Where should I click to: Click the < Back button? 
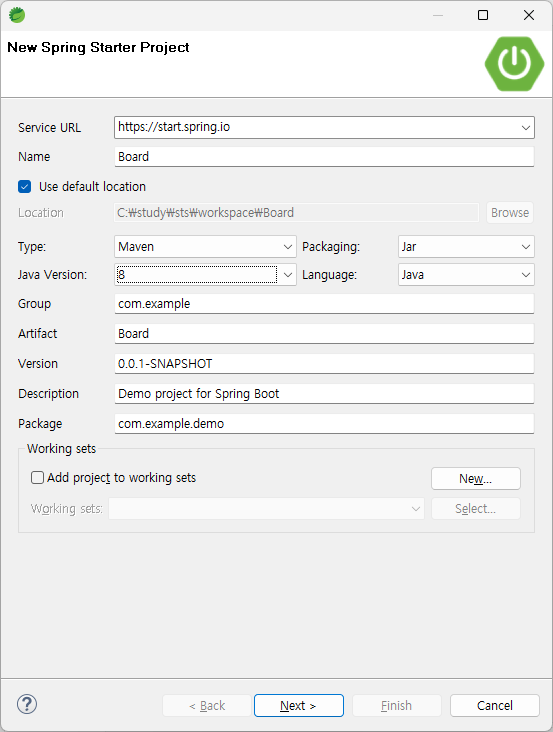[x=207, y=705]
